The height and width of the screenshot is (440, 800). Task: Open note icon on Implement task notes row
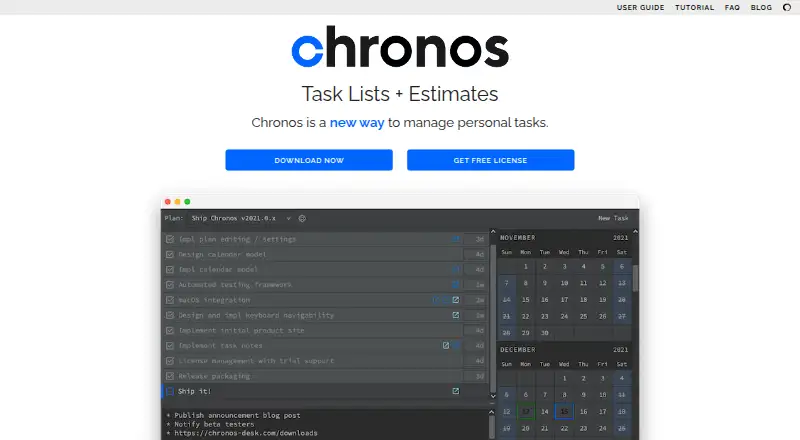click(446, 346)
